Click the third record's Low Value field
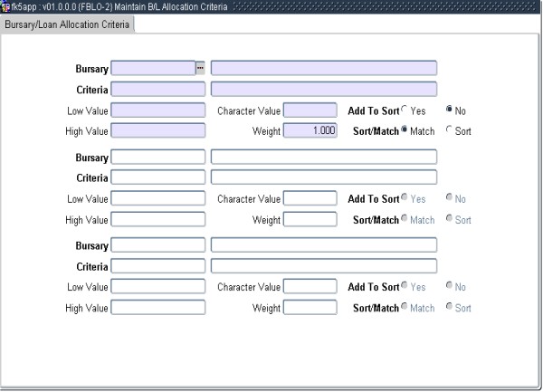The image size is (543, 392). pyautogui.click(x=157, y=287)
